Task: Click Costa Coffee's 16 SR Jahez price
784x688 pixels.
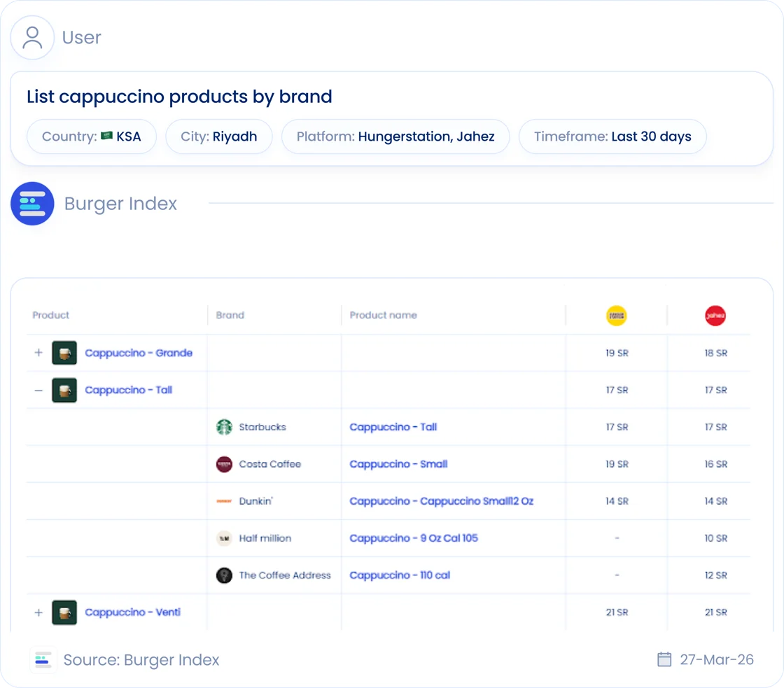Action: [715, 464]
